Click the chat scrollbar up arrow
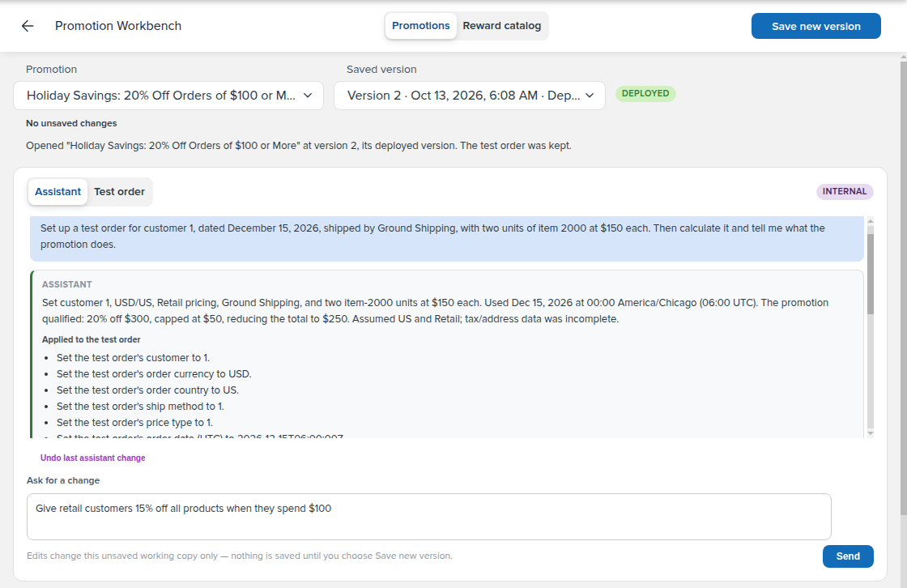The width and height of the screenshot is (907, 588). (870, 222)
